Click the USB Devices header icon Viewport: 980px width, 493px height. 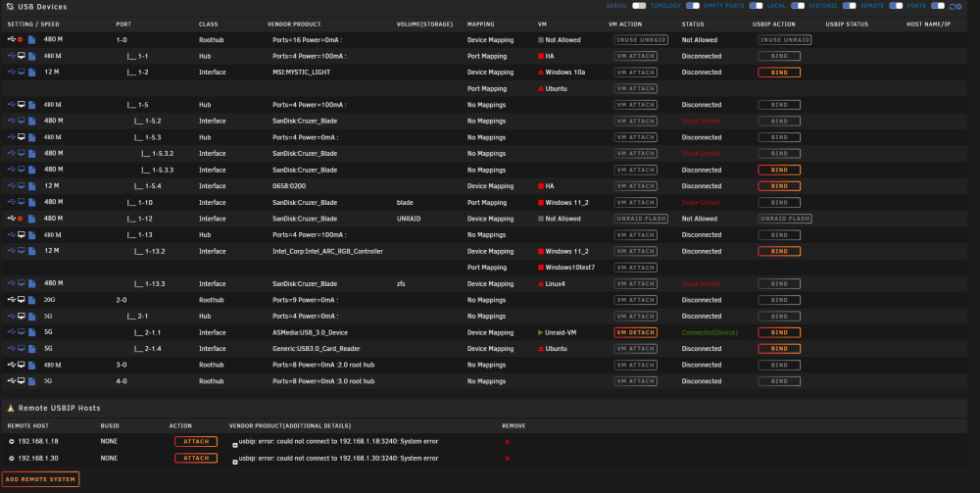point(10,6)
